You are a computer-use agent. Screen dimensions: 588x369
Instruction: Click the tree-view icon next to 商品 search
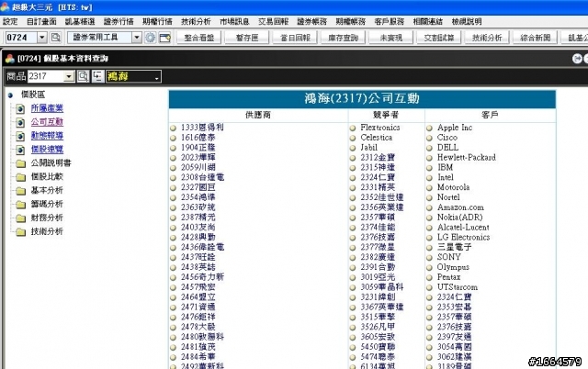pos(97,76)
